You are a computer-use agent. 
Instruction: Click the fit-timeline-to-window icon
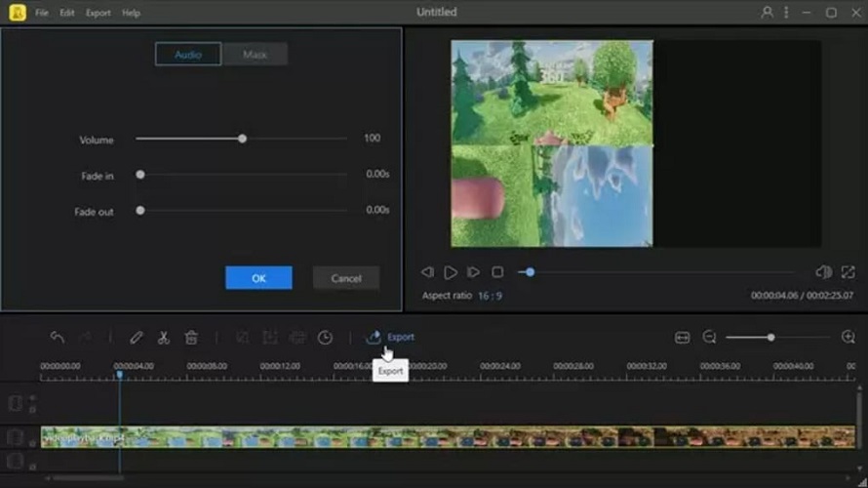682,338
